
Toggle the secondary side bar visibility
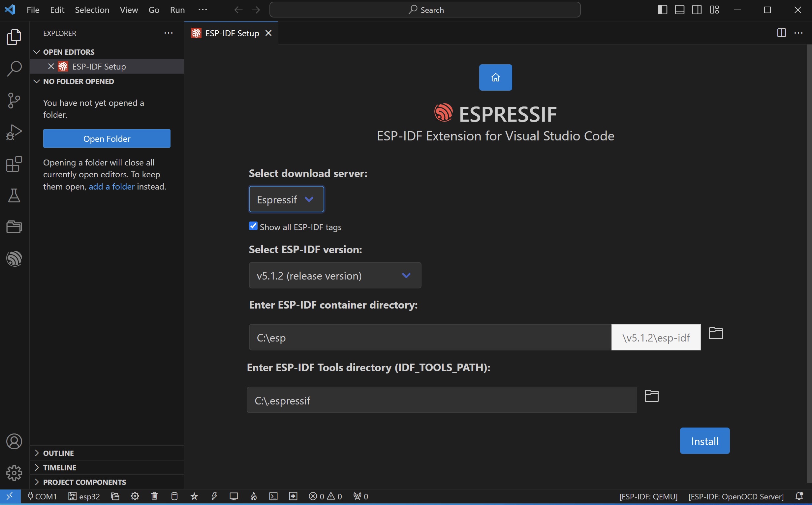697,10
